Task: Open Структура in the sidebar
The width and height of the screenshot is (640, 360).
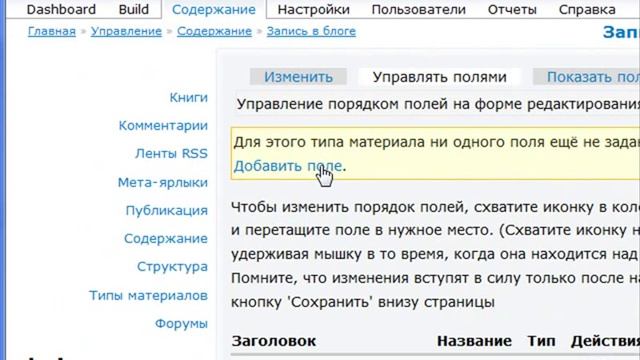Action: (x=172, y=267)
